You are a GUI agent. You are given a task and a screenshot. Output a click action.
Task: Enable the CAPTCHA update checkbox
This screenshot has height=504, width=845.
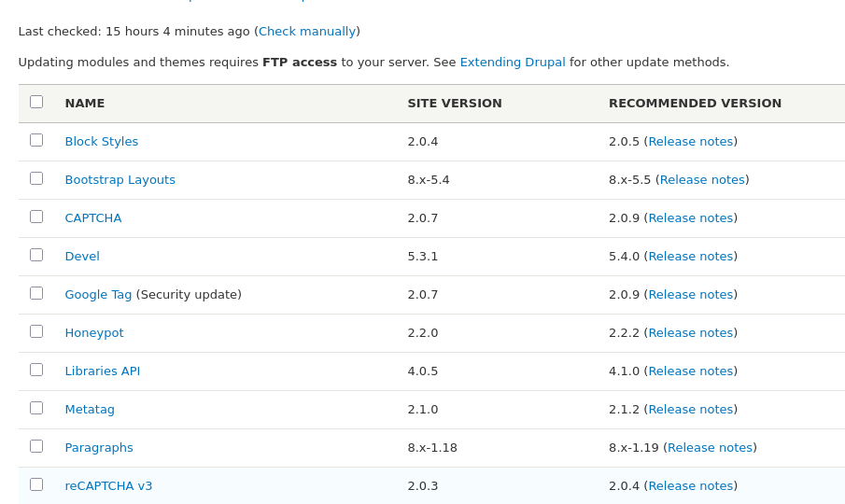(36, 217)
